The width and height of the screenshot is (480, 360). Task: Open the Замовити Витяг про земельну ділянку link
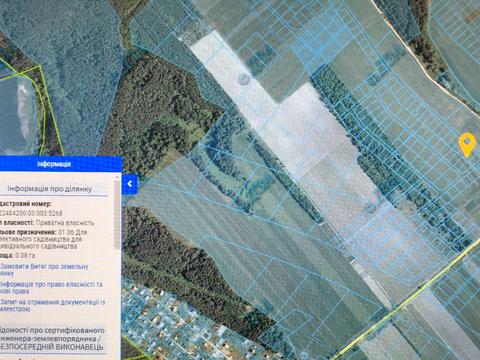(x=44, y=270)
